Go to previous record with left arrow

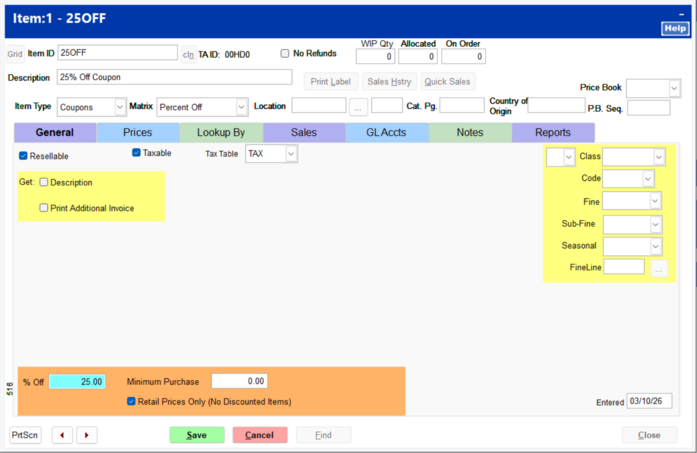tap(63, 435)
